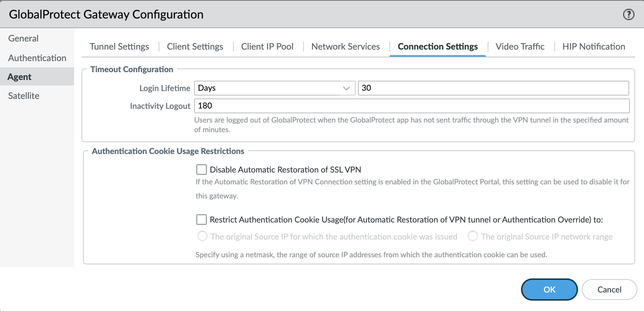Open the General section
The width and height of the screenshot is (644, 311).
pos(23,38)
